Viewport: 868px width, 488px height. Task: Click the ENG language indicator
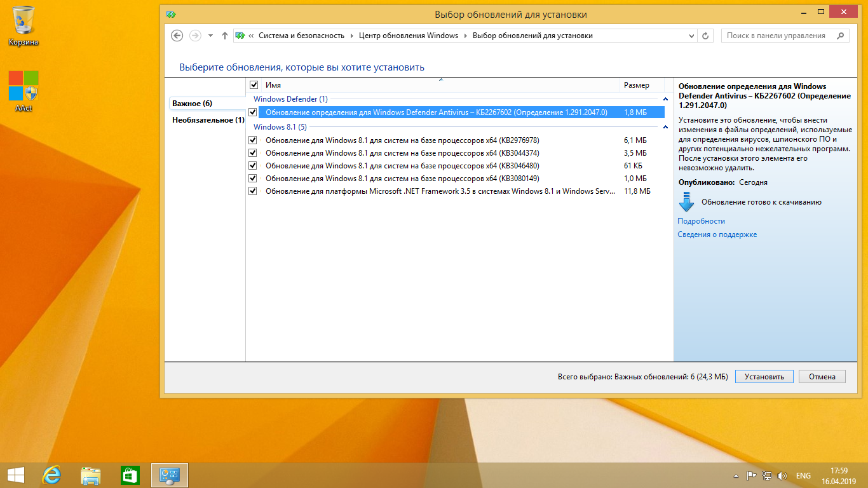pos(803,475)
